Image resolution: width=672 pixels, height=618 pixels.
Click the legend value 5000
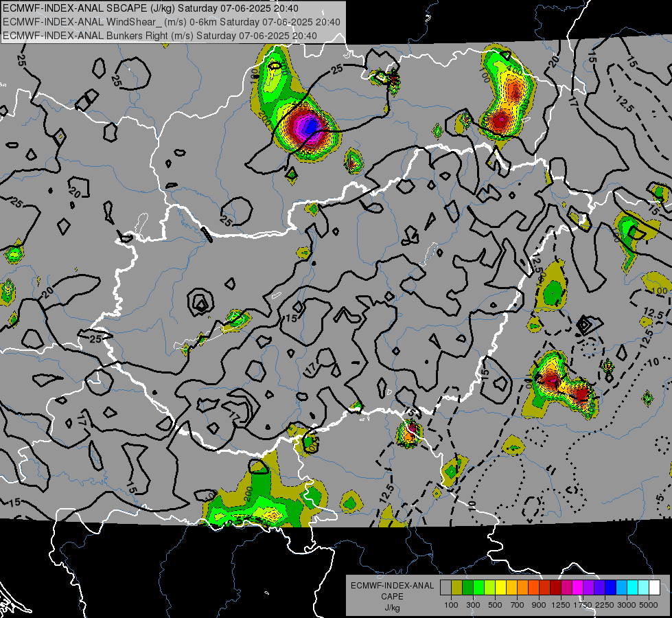click(649, 605)
